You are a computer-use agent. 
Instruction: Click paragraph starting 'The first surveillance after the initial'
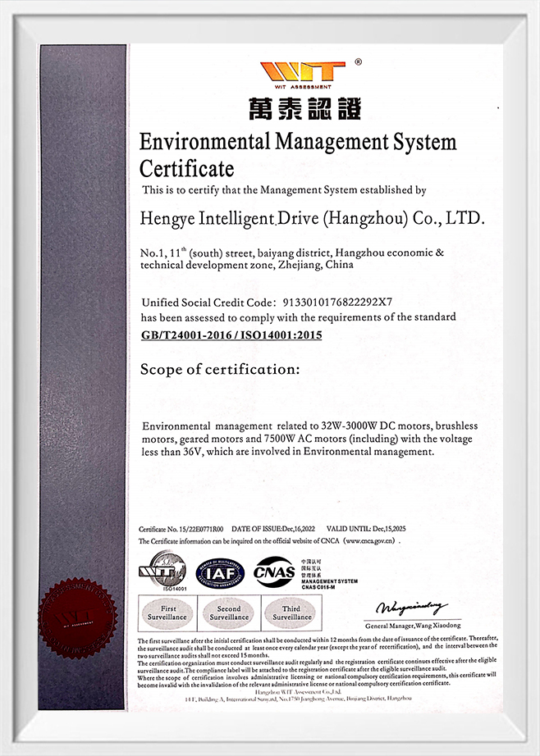[318, 647]
